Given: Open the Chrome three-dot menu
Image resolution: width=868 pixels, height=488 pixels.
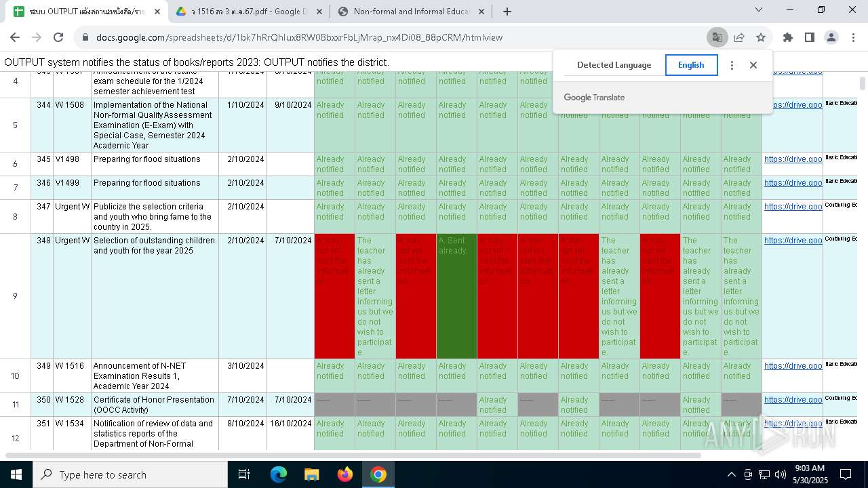Looking at the screenshot, I should point(853,38).
